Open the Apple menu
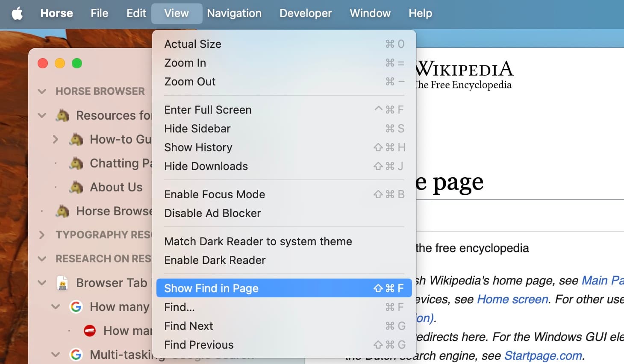The image size is (624, 364). coord(17,13)
